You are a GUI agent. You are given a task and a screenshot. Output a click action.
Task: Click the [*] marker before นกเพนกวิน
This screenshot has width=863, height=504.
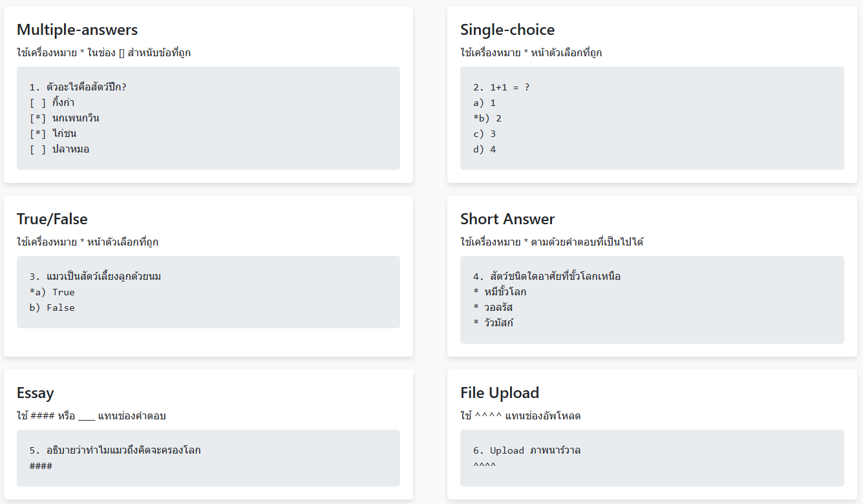[37, 118]
